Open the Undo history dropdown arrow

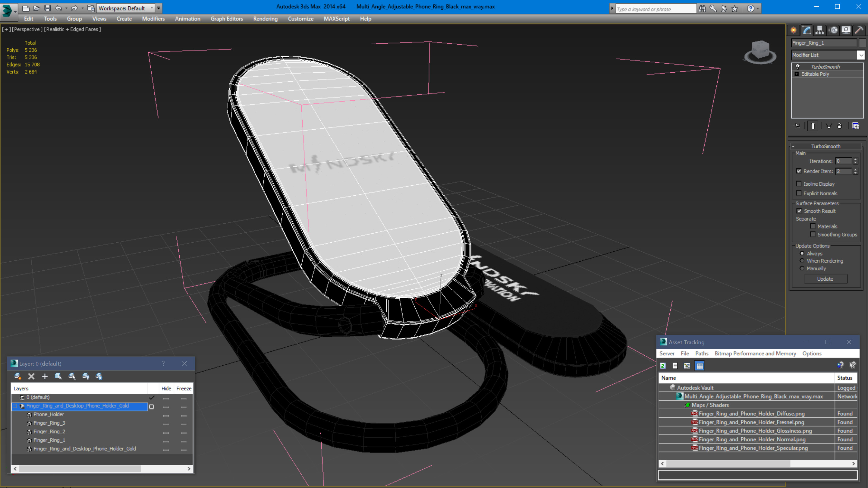[66, 8]
